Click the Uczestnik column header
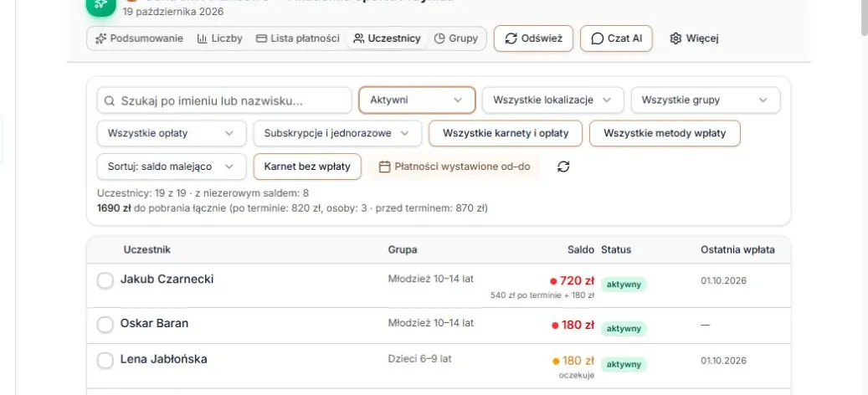The width and height of the screenshot is (868, 395). pos(147,249)
